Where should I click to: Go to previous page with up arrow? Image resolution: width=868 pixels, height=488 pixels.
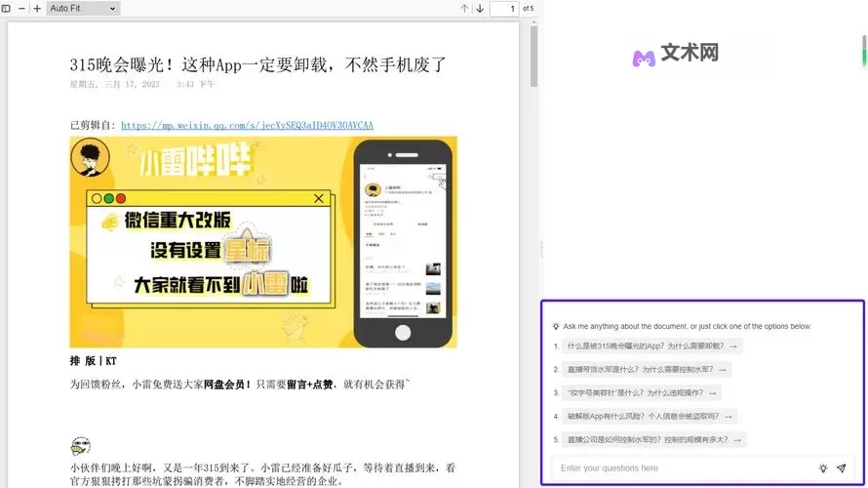point(464,9)
